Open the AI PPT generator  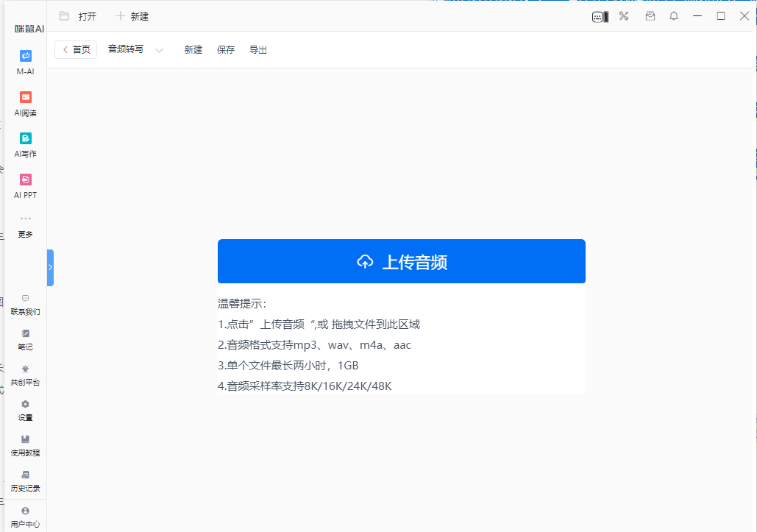click(25, 180)
